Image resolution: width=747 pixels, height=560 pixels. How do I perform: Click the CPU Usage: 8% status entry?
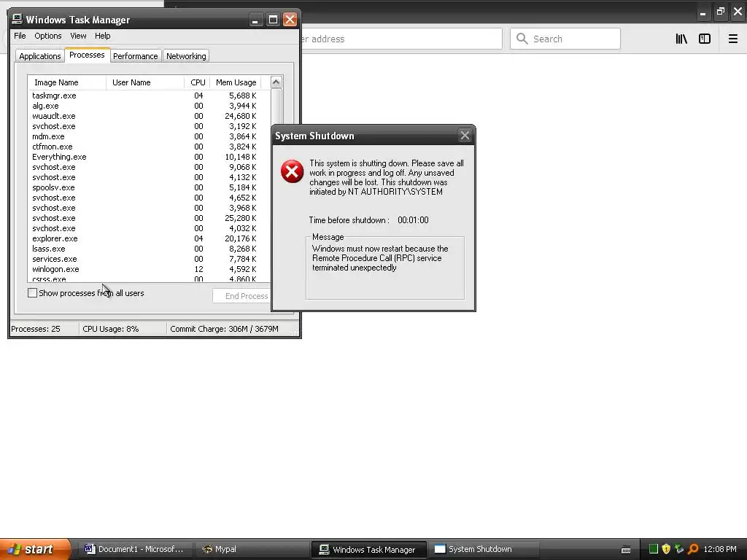123,329
